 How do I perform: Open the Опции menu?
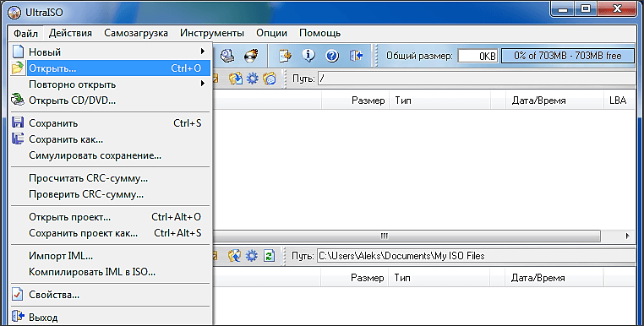pyautogui.click(x=271, y=33)
